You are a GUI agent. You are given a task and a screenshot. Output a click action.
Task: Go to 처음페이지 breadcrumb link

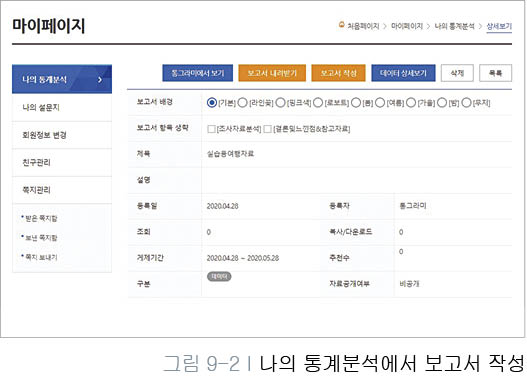pyautogui.click(x=363, y=26)
